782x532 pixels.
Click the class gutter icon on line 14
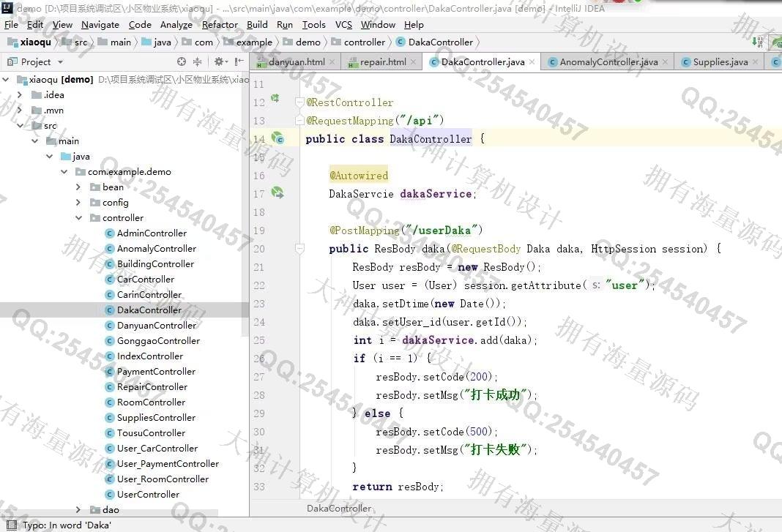[278, 138]
